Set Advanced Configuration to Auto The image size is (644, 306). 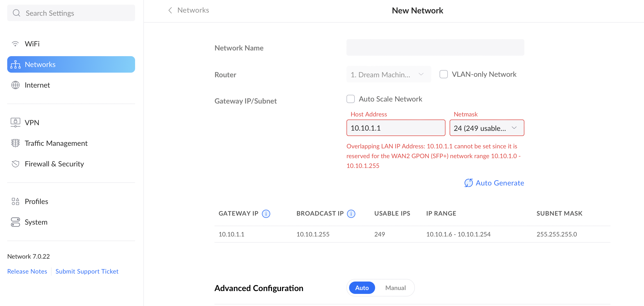[x=362, y=288]
